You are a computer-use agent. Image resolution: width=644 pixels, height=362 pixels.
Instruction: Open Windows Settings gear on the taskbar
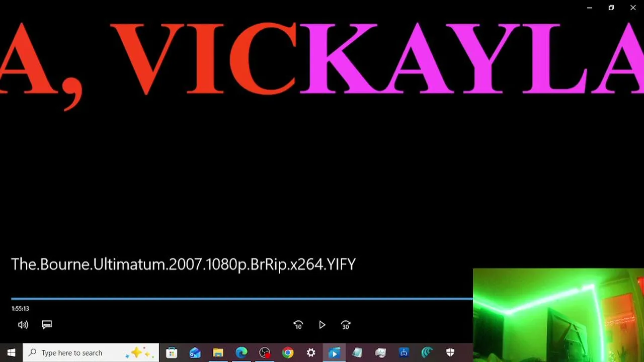coord(311,353)
